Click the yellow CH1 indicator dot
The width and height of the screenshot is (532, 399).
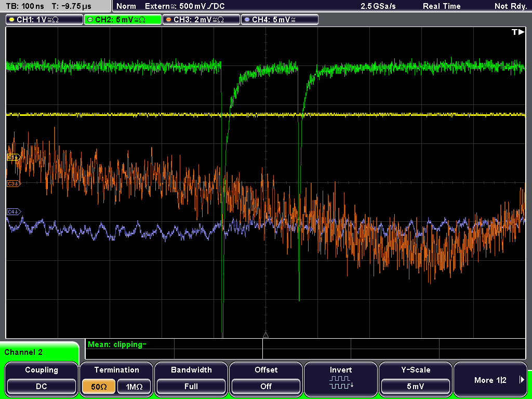[12, 20]
